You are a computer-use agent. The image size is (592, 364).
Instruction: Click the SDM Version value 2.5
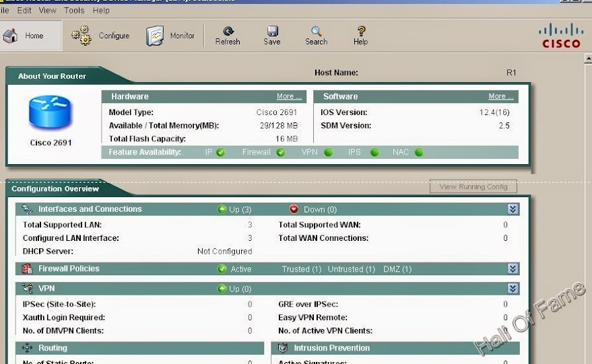(504, 126)
